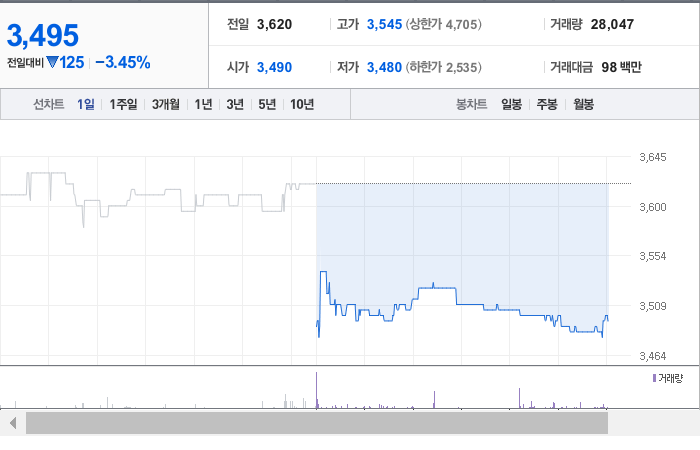Click the 3,554 y-axis label
The width and height of the screenshot is (700, 450).
(653, 256)
